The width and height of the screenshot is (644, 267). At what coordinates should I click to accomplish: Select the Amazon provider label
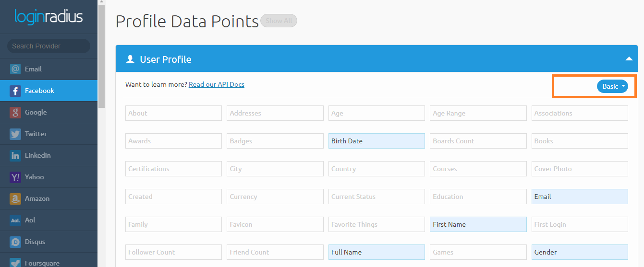tap(37, 198)
